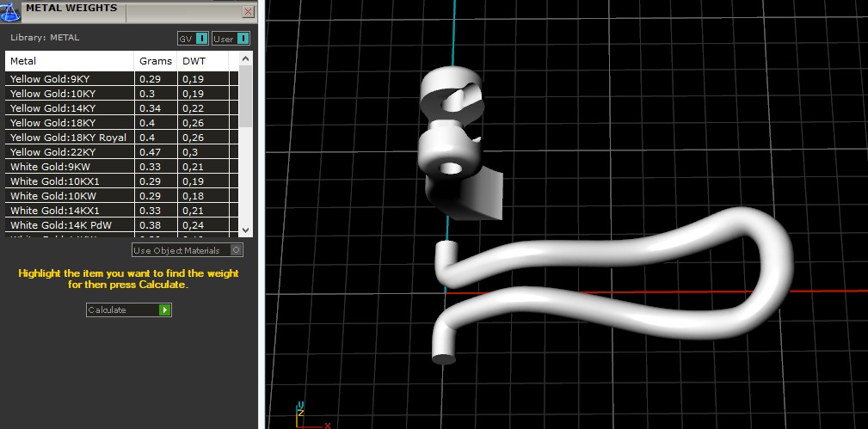Click the metal list scroll down arrow
868x429 pixels.
[x=246, y=230]
